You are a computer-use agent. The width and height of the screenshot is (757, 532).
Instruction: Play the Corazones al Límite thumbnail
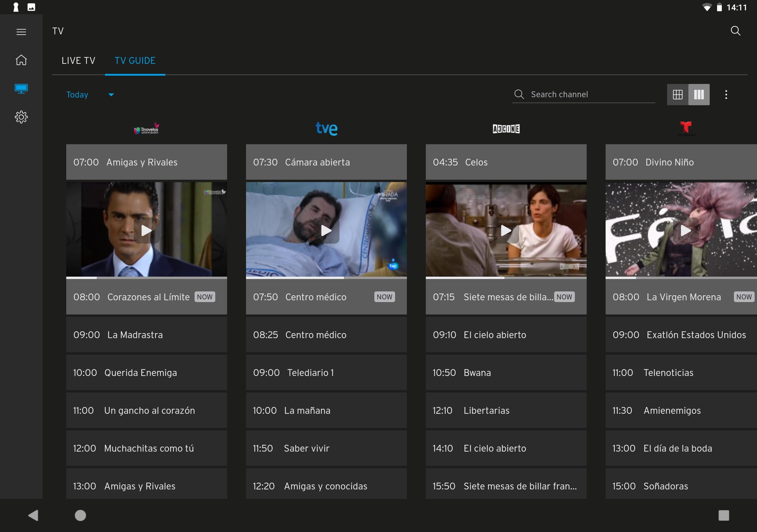point(146,231)
